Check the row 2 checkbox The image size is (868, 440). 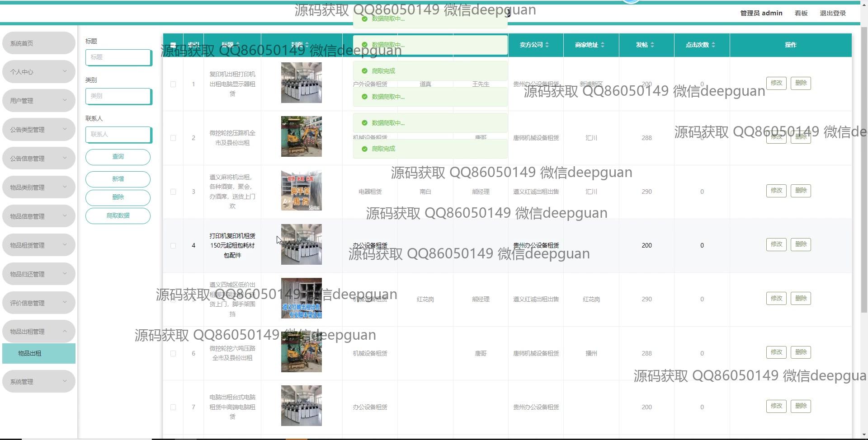[x=173, y=138]
